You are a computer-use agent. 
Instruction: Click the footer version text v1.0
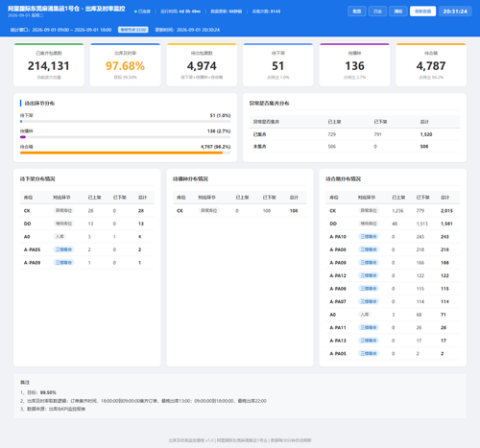209,440
